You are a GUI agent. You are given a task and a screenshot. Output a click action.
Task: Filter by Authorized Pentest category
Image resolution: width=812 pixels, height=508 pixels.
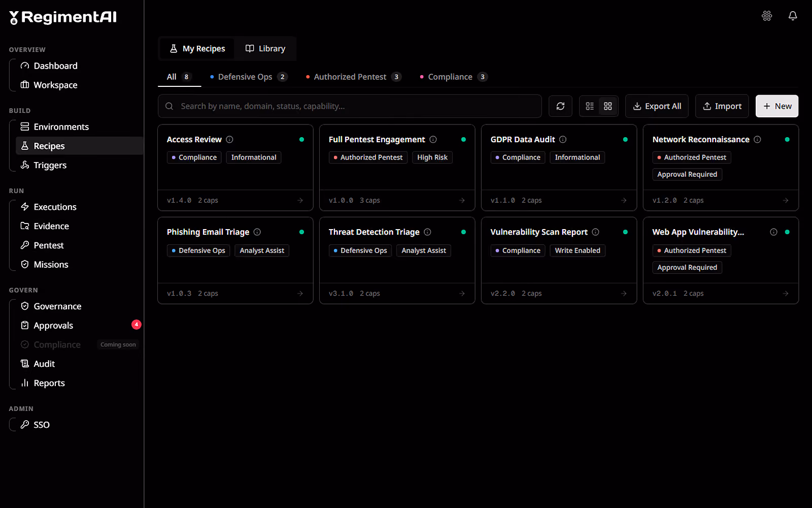354,77
